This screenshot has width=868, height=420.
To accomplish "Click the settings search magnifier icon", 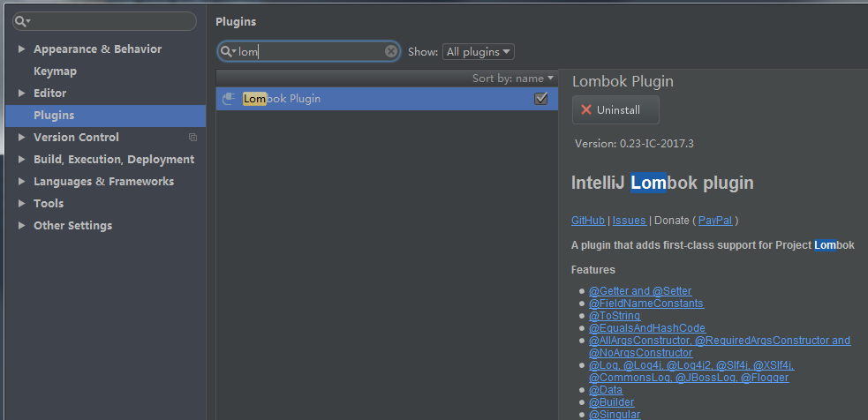I will [x=21, y=21].
